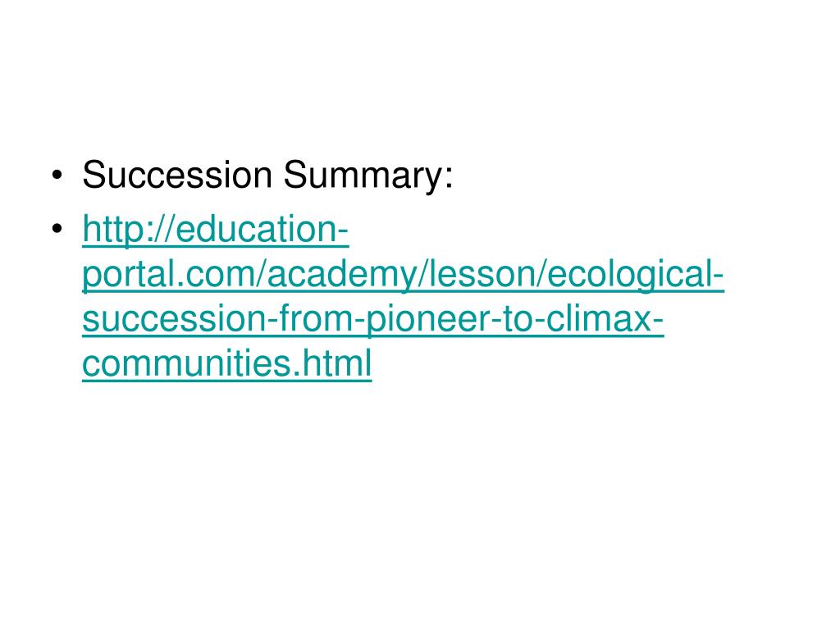Click the bullet point before Succession Summary
This screenshot has width=840, height=630.
[57, 176]
